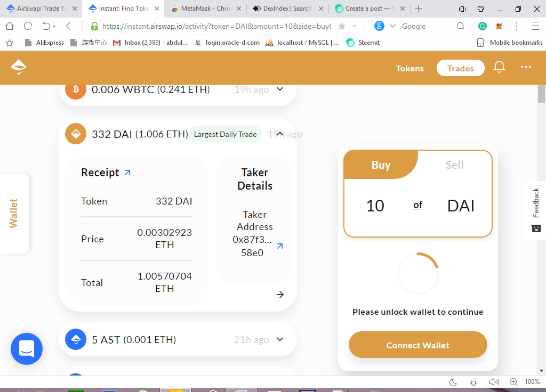This screenshot has height=392, width=546.
Task: Expand the 0.006 WBTC trade row
Action: 280,89
